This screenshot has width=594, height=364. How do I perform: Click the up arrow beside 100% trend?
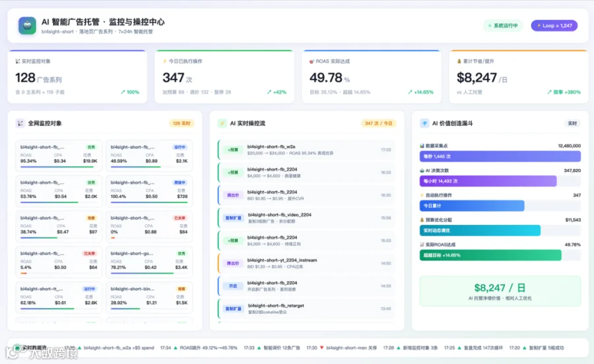pyautogui.click(x=123, y=92)
